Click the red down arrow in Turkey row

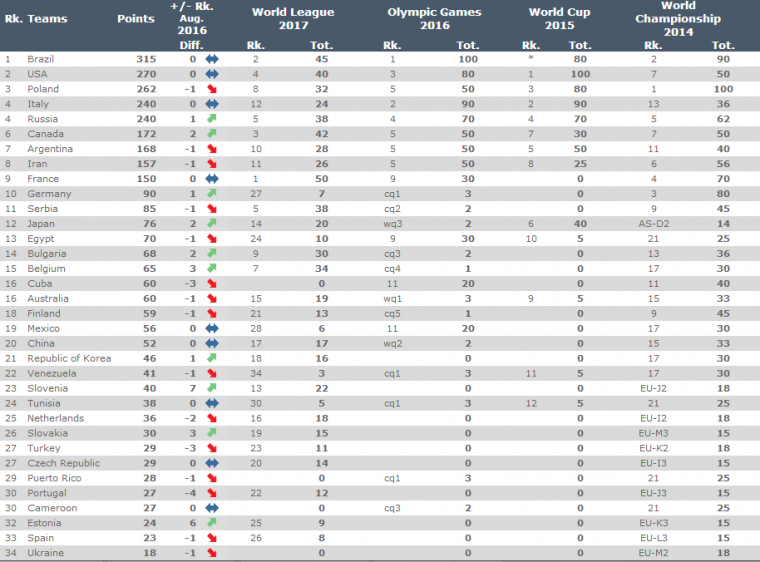[212, 449]
